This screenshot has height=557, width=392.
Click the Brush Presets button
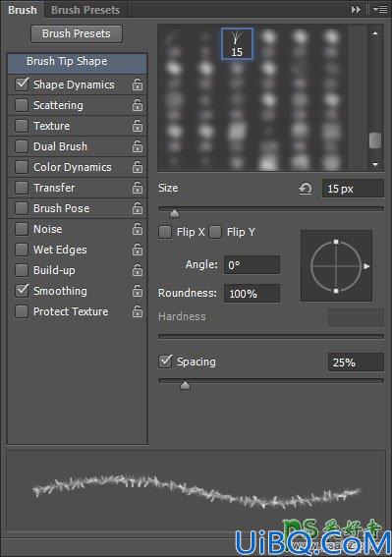pos(77,33)
